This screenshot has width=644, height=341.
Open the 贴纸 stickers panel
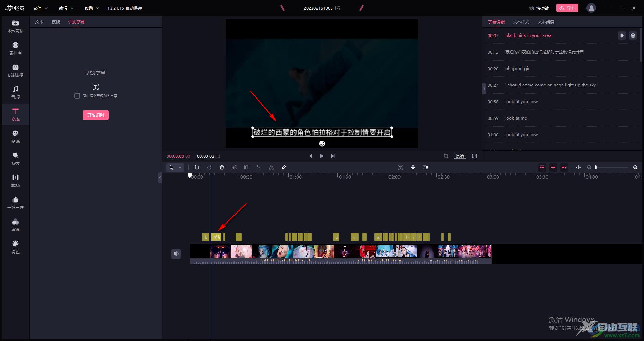click(15, 137)
